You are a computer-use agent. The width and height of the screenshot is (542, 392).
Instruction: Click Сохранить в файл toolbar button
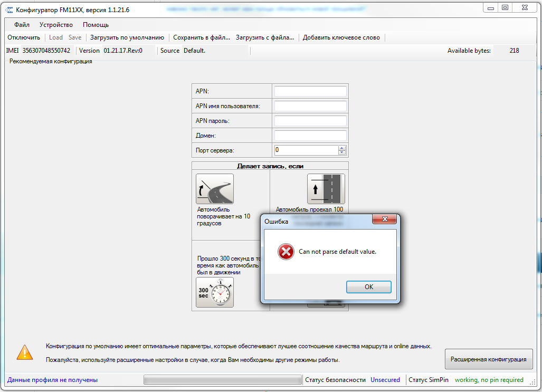click(202, 37)
